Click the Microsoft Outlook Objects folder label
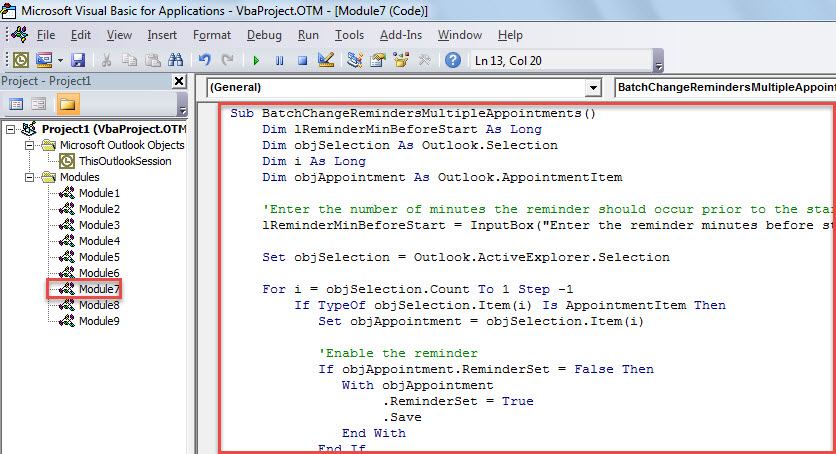 [x=122, y=145]
